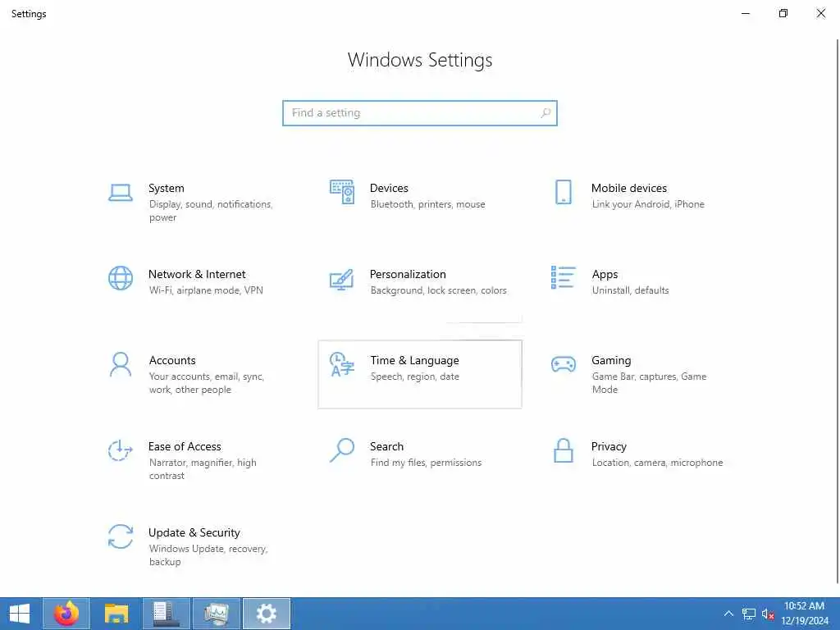Click 'Uninstall, defaults' description

coord(630,290)
